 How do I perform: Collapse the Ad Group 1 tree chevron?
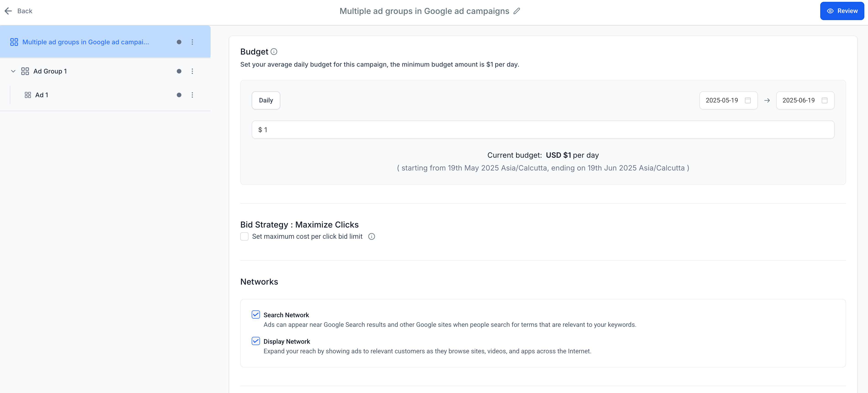[13, 71]
